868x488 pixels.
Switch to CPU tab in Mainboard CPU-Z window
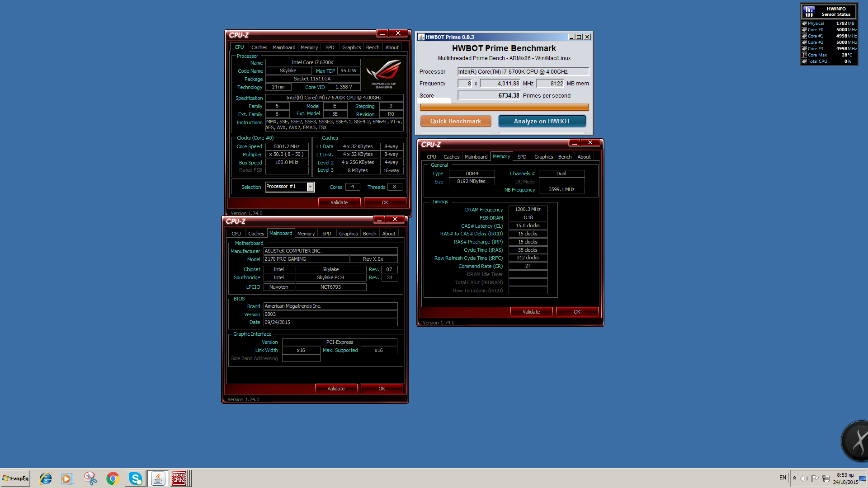click(x=236, y=234)
